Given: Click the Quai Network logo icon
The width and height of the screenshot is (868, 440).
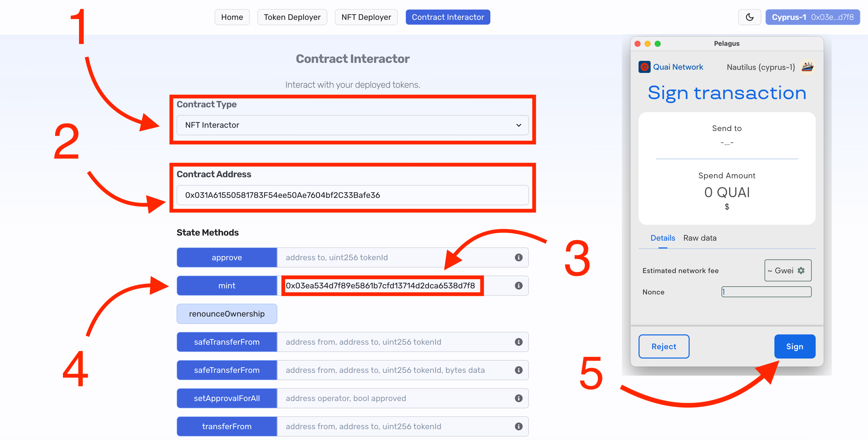Looking at the screenshot, I should coord(644,67).
